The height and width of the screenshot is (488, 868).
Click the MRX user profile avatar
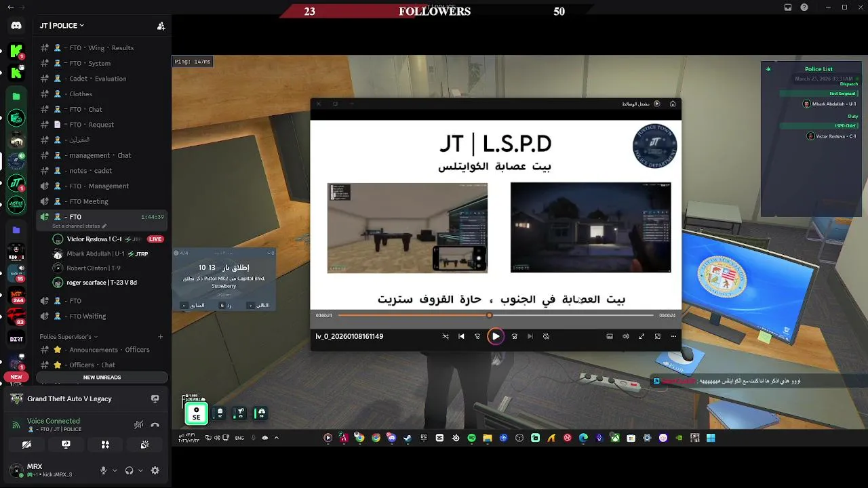pos(16,470)
